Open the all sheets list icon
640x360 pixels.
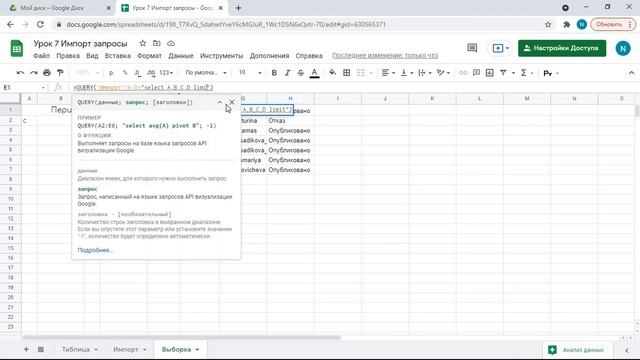[41, 349]
